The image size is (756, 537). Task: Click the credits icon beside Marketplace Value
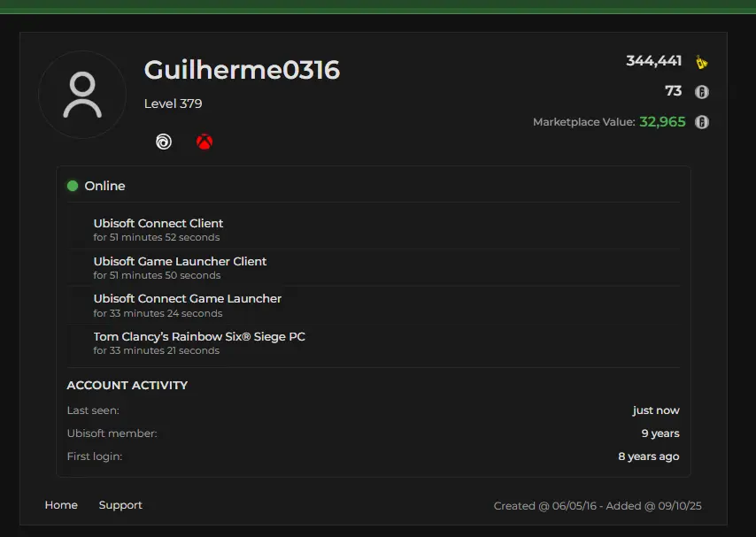tap(701, 122)
